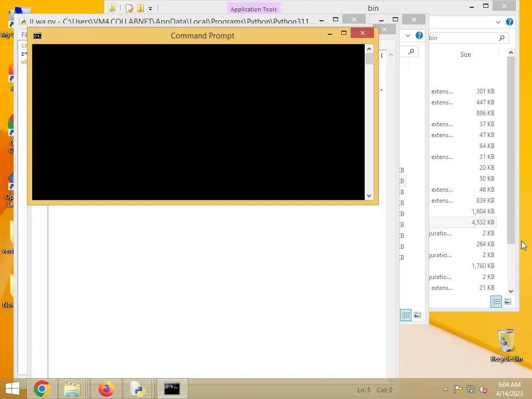Switch middle Explorer window to details view
The height and width of the screenshot is (399, 532).
(406, 315)
